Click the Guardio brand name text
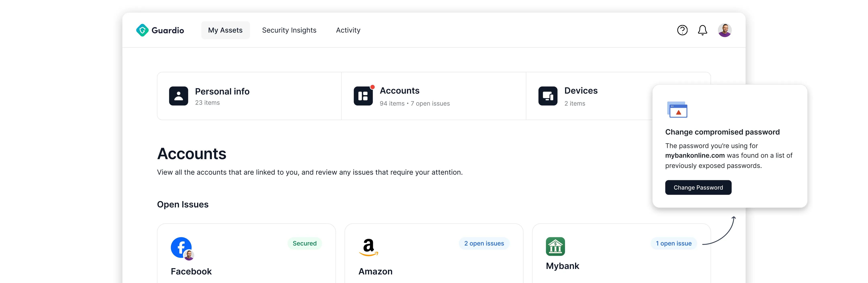This screenshot has height=283, width=868. tap(168, 30)
